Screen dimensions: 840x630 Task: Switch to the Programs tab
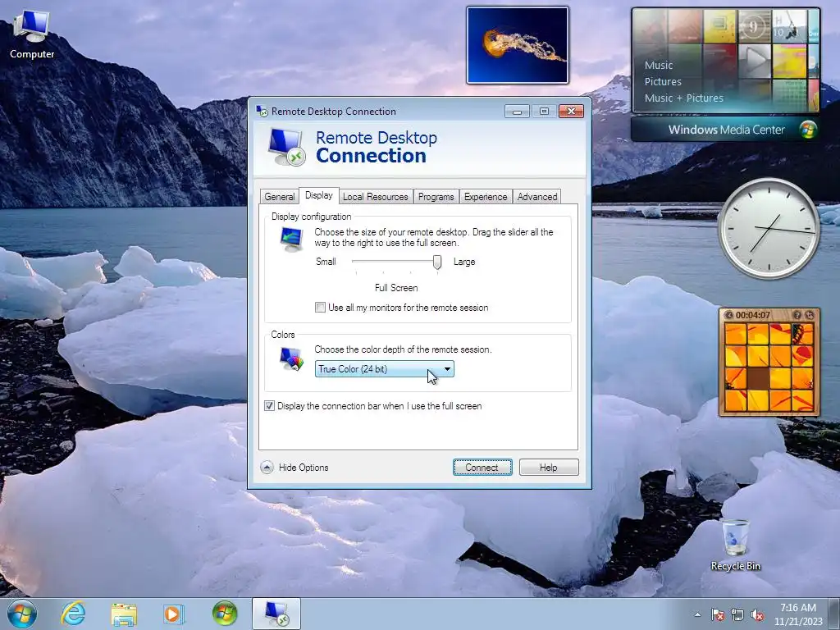(x=436, y=197)
